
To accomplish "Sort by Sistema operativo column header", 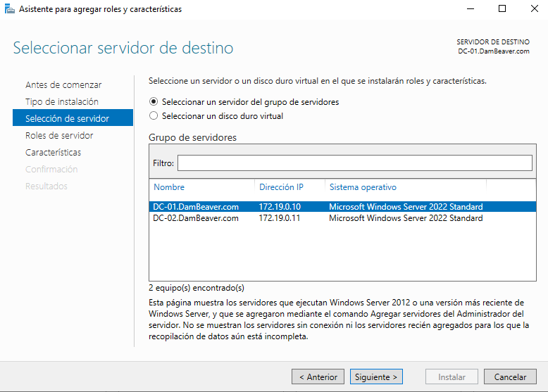I will click(363, 187).
